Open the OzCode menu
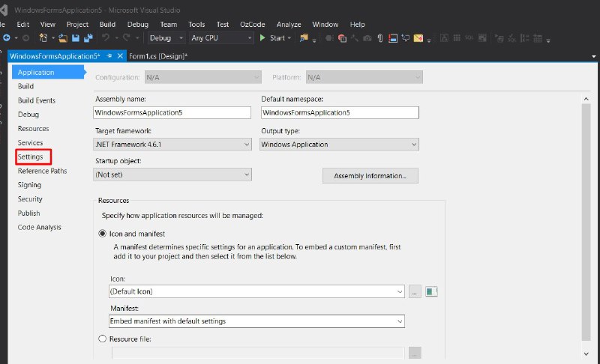Image resolution: width=600 pixels, height=364 pixels. [x=253, y=25]
